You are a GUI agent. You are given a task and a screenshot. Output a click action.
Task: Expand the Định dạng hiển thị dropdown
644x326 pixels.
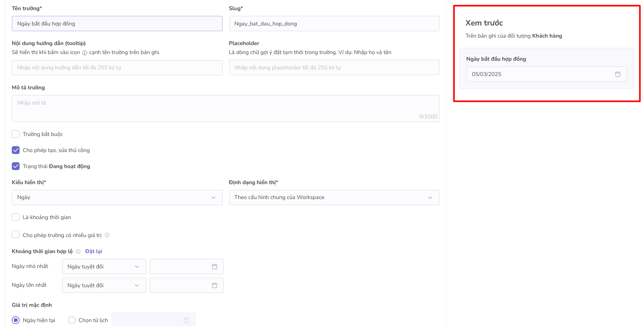pyautogui.click(x=334, y=197)
